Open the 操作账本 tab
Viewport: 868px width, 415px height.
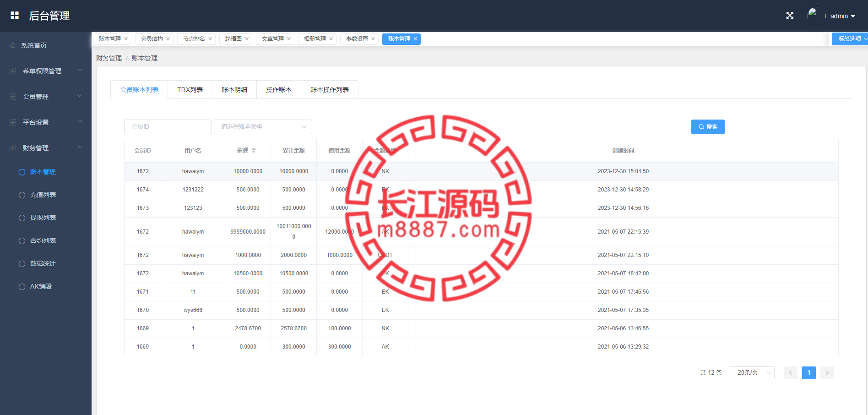tap(279, 90)
